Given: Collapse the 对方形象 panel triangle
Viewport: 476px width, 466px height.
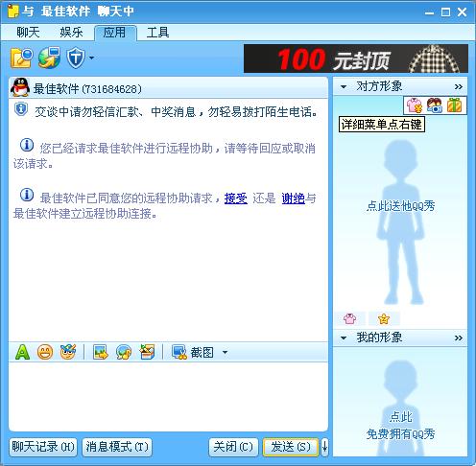Looking at the screenshot, I should pos(344,86).
